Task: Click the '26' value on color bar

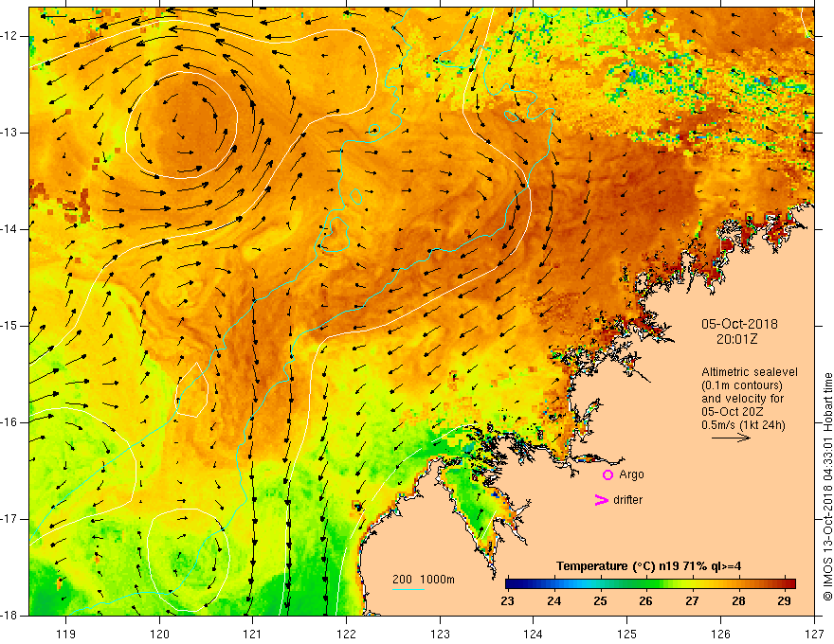Action: click(645, 601)
